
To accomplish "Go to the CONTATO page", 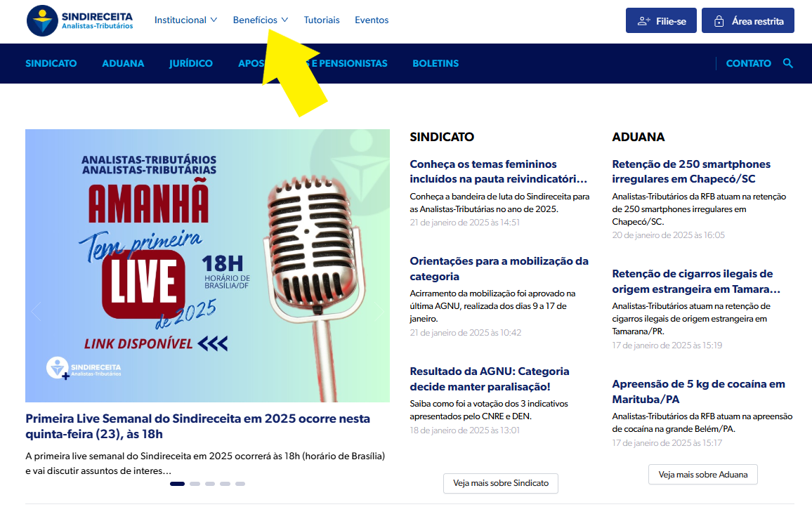I will click(748, 63).
